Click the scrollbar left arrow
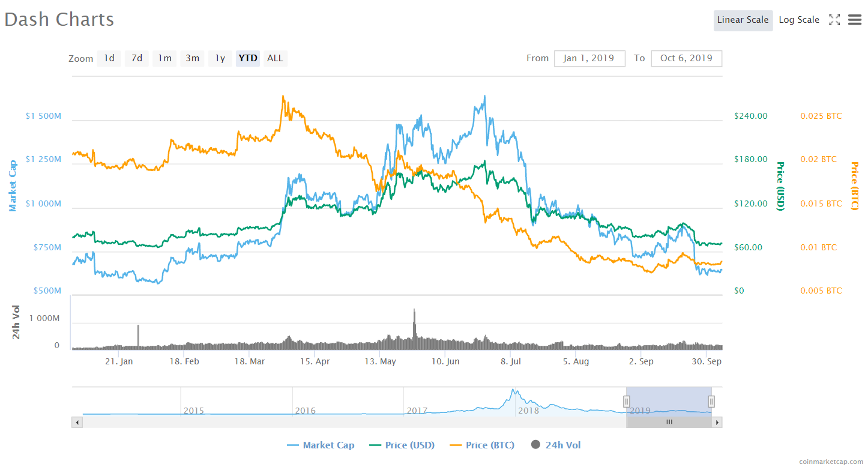868x470 pixels. pyautogui.click(x=76, y=422)
